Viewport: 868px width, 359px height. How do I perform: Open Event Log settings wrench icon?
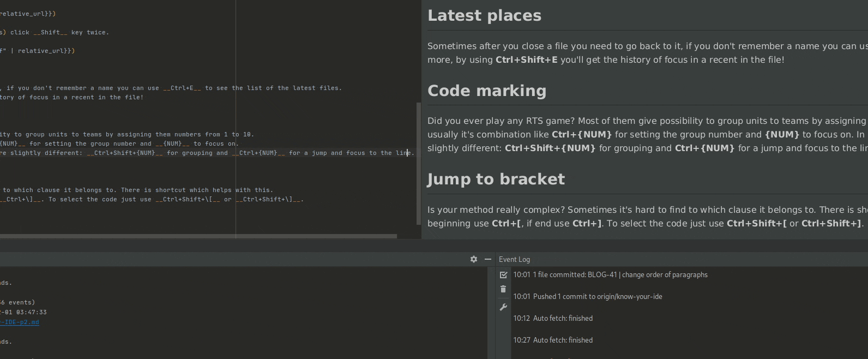pyautogui.click(x=503, y=307)
